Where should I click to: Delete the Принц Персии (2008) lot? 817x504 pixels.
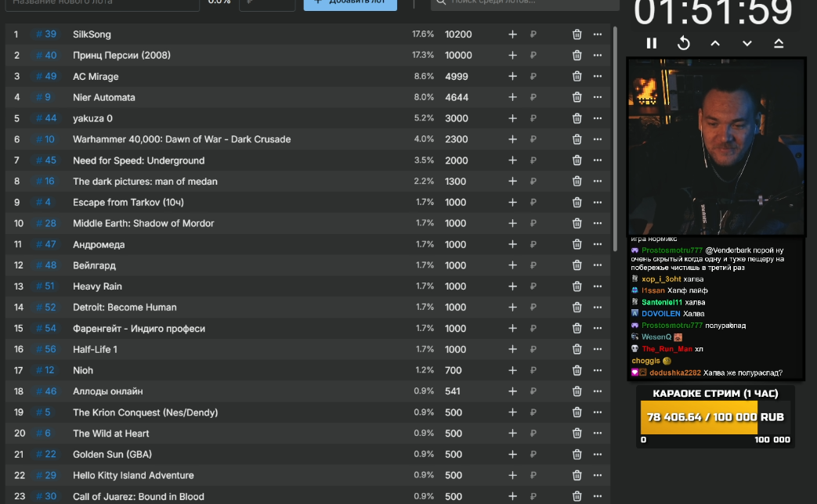577,56
